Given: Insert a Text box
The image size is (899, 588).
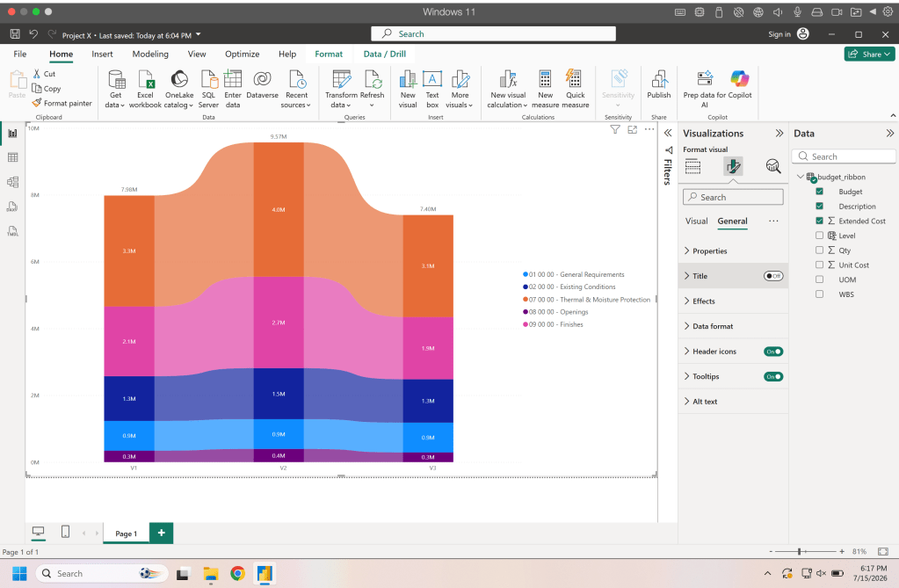Looking at the screenshot, I should pos(432,89).
